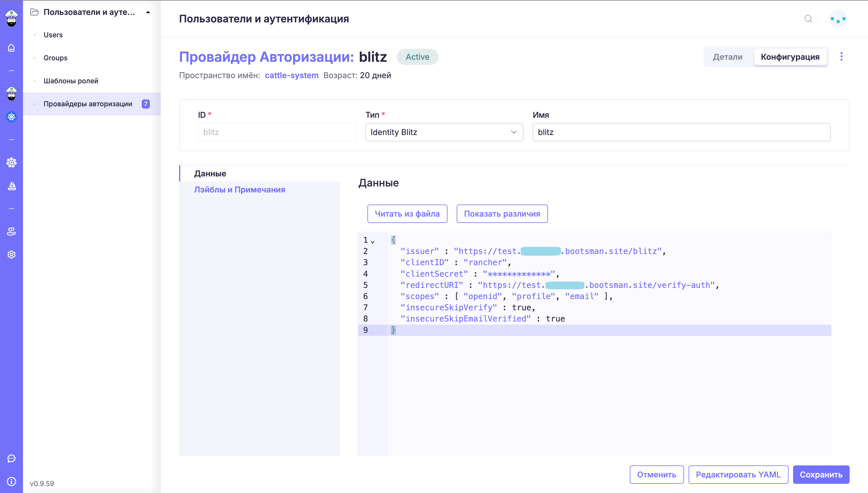Select the Лэйблы и Примечания tab
Viewport: 868px width, 493px height.
[x=239, y=190]
